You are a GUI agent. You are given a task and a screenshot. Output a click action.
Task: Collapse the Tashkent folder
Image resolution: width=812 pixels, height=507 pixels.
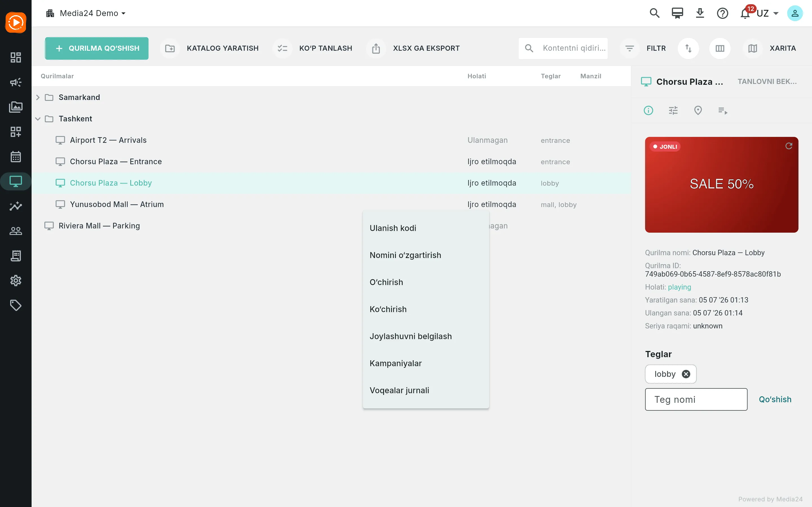[38, 119]
